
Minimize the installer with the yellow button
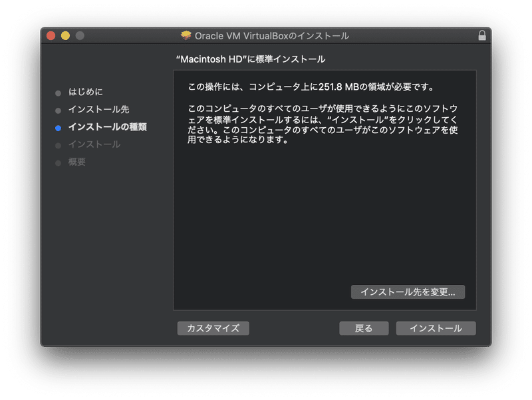[x=64, y=35]
